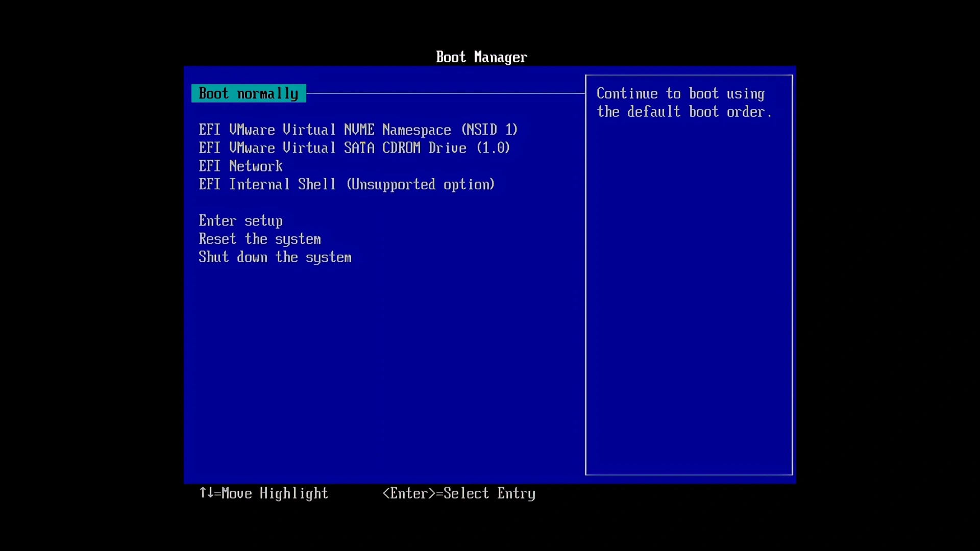
Task: Choose Reset the system
Action: pos(259,239)
